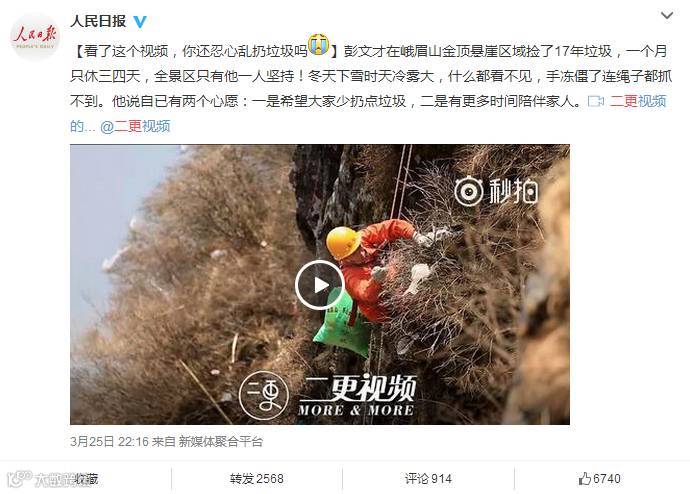Open the People's Daily avatar logo
Screen dimensions: 690x494
tap(35, 37)
